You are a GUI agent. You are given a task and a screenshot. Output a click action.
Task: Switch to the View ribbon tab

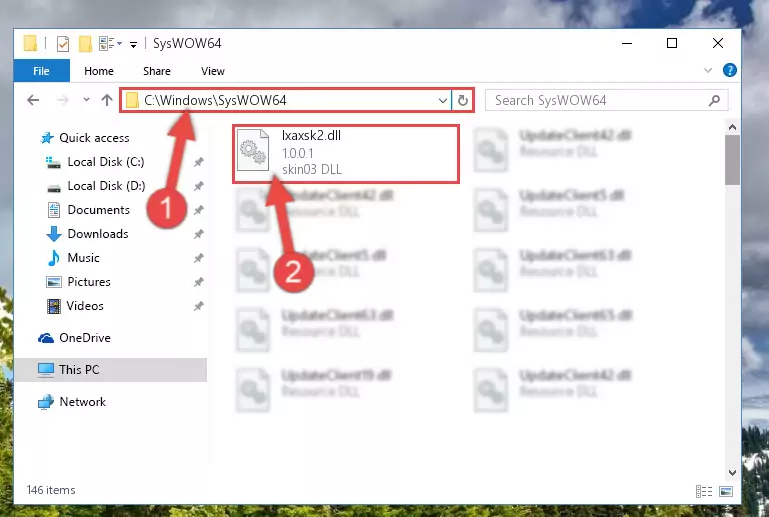pyautogui.click(x=212, y=71)
